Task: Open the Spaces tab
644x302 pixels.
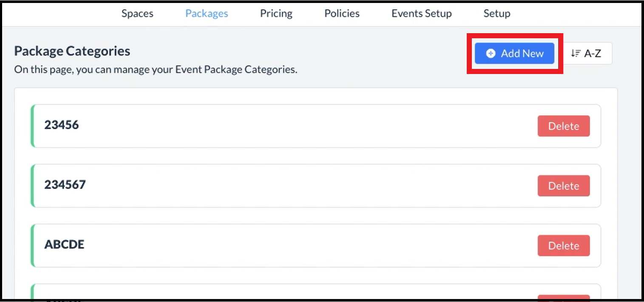Action: [137, 14]
